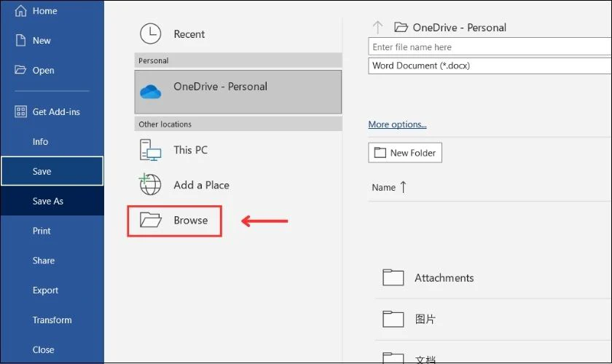Click the Home house icon
This screenshot has height=364, width=612.
pyautogui.click(x=20, y=10)
